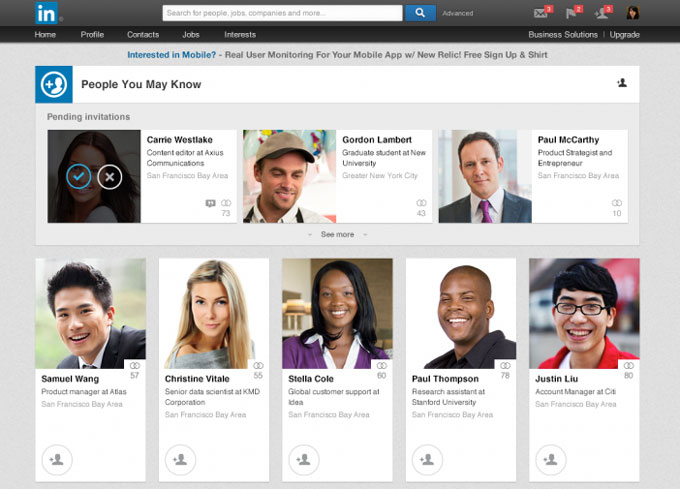Open Stella Cole's profile photo

point(337,313)
